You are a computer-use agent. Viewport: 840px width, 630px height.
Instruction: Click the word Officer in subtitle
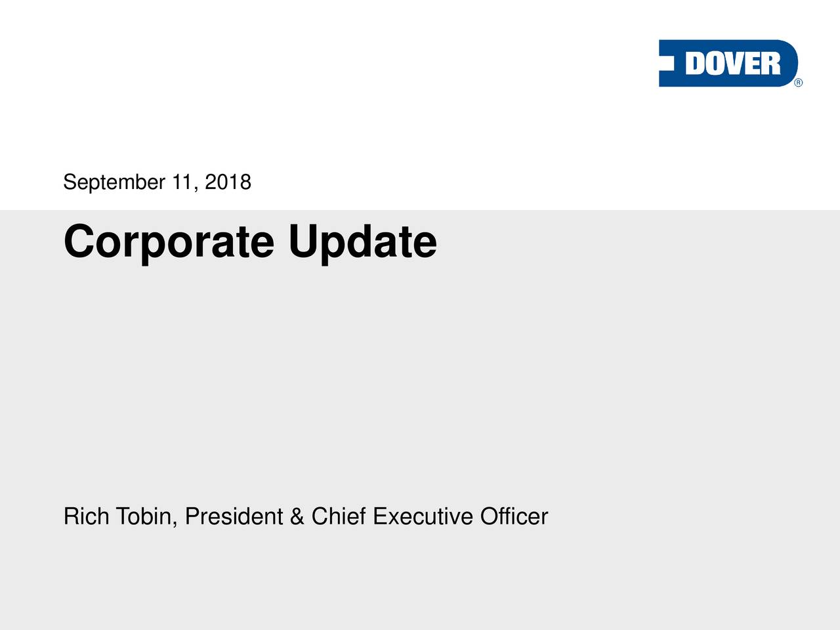click(514, 516)
